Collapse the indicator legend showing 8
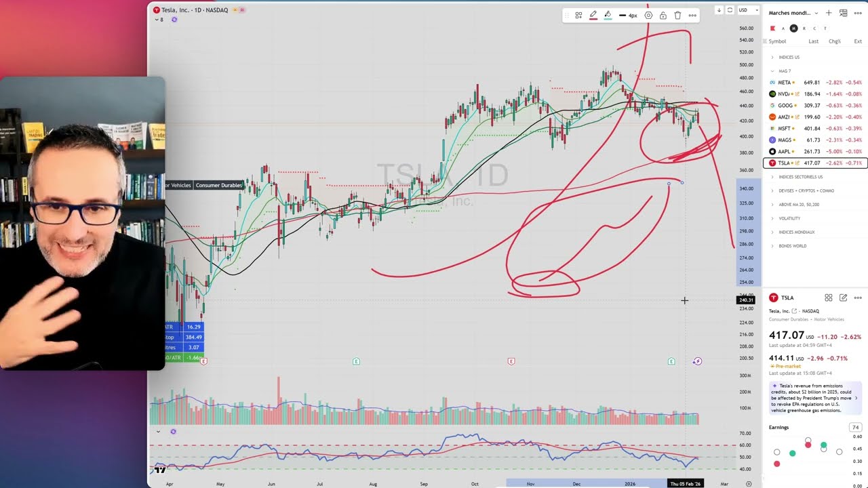This screenshot has width=868, height=488. tap(159, 20)
